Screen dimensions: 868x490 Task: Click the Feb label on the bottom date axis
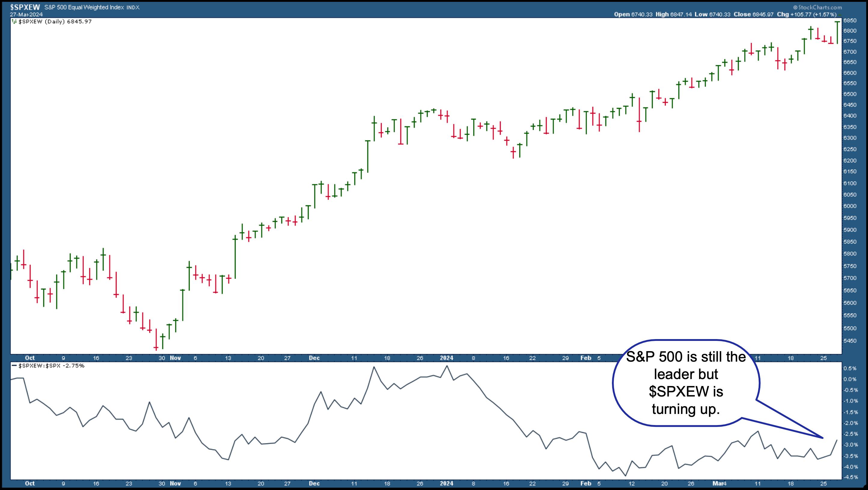click(x=586, y=483)
